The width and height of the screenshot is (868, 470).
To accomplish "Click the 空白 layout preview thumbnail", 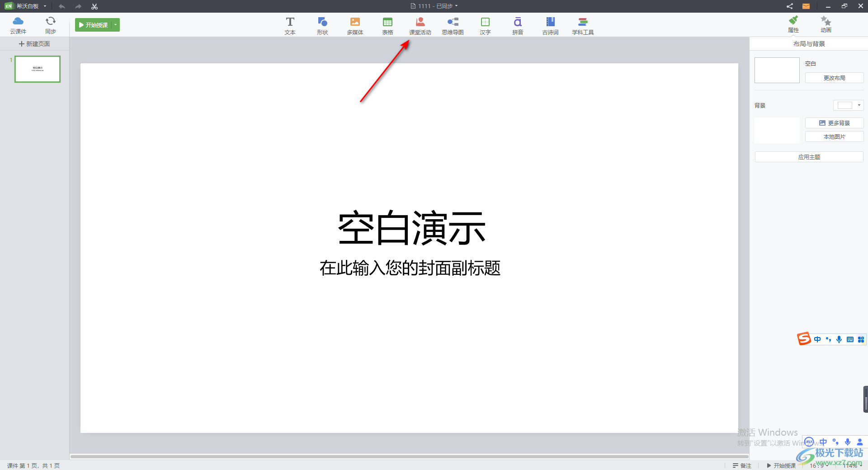I will click(777, 70).
